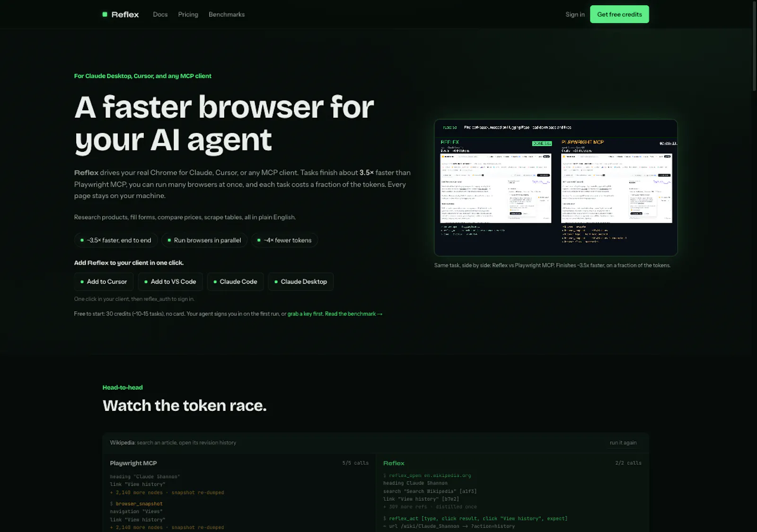Image resolution: width=757 pixels, height=532 pixels.
Task: Open the Reflex vs Playwright demo preview
Action: (556, 188)
